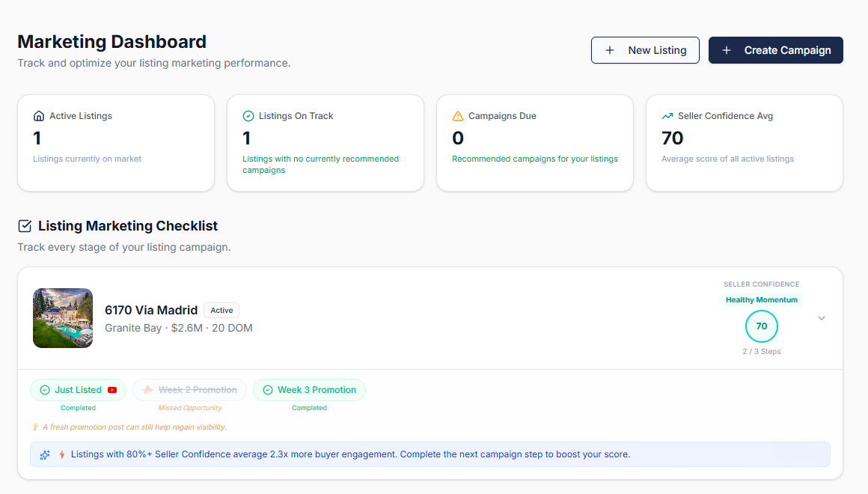Select the Just Listed step pill
Viewport: 868px width, 494px height.
78,390
